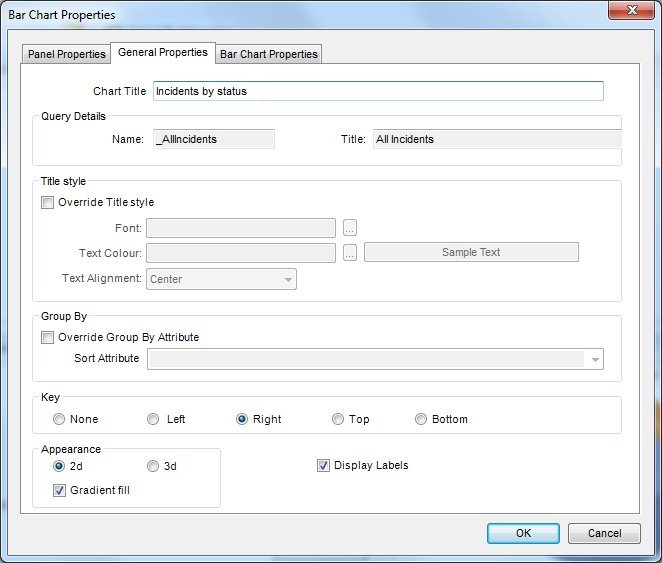662x563 pixels.
Task: Select the General Properties tab
Action: [x=162, y=52]
